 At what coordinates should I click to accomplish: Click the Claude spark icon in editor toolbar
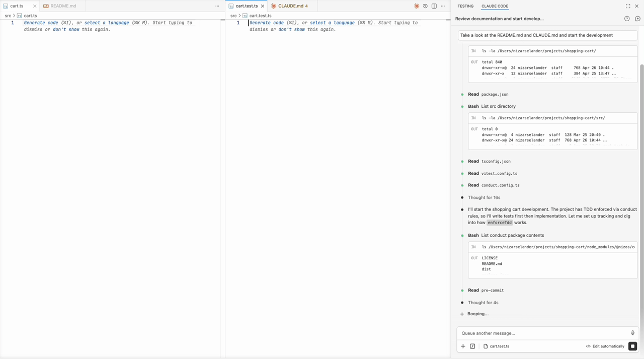tap(417, 6)
